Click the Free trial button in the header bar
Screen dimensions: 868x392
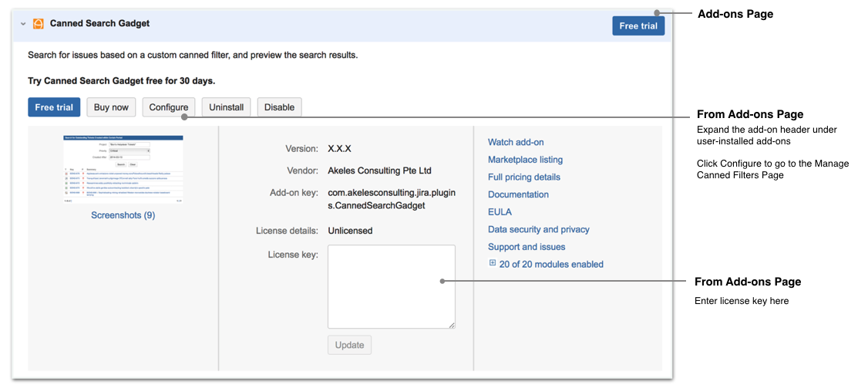tap(638, 25)
